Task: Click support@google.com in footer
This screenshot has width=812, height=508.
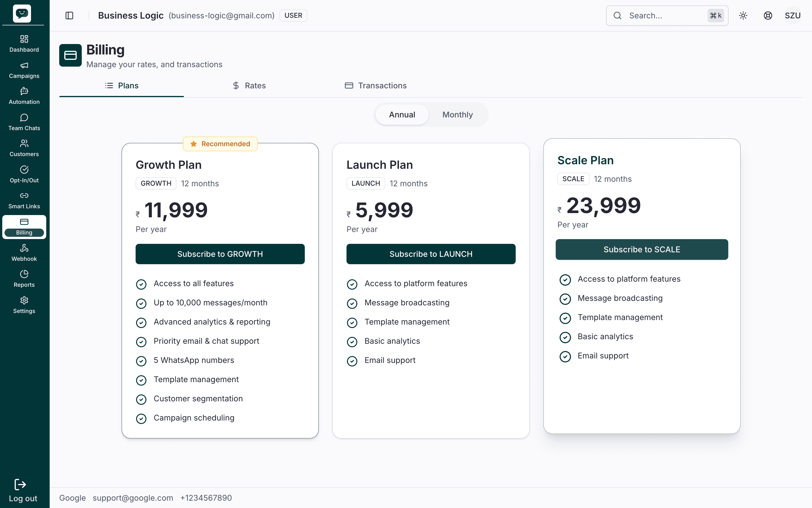Action: [x=133, y=498]
